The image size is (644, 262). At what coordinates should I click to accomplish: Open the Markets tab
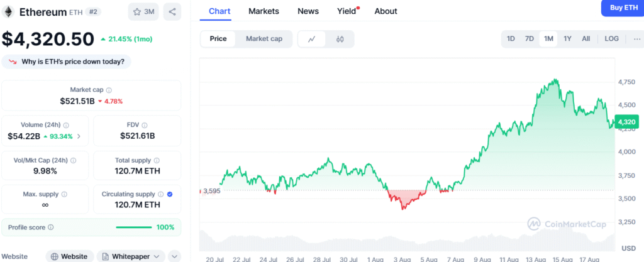point(264,11)
